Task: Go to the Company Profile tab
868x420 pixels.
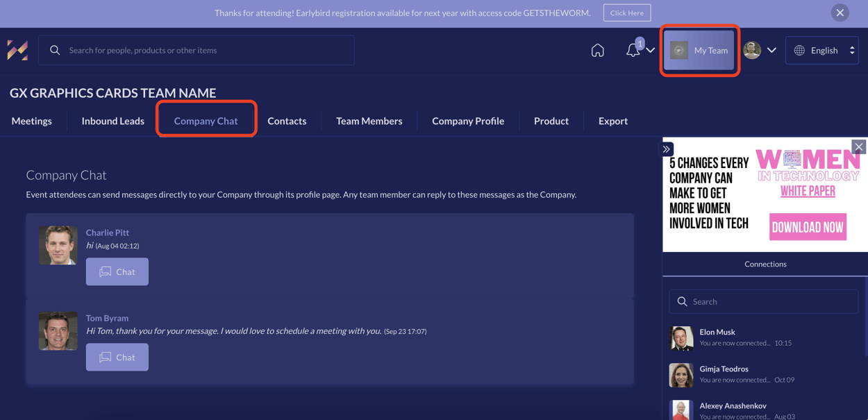Action: [x=468, y=121]
